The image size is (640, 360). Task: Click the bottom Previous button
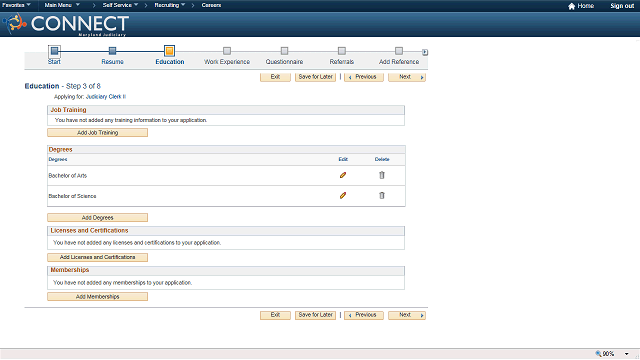tap(364, 315)
